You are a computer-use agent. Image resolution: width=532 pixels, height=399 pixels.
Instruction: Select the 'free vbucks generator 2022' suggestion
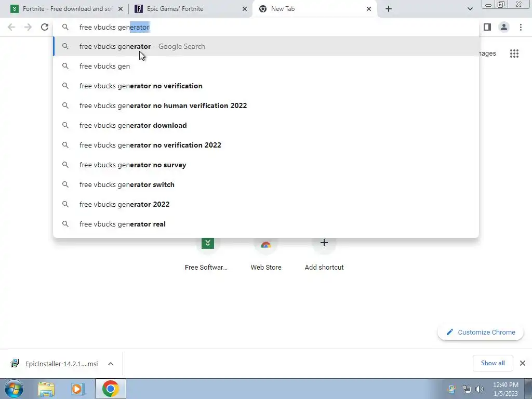[x=266, y=204]
